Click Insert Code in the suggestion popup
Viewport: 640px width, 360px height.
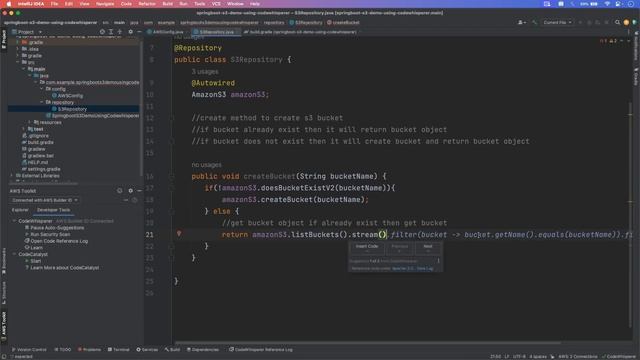pyautogui.click(x=367, y=248)
